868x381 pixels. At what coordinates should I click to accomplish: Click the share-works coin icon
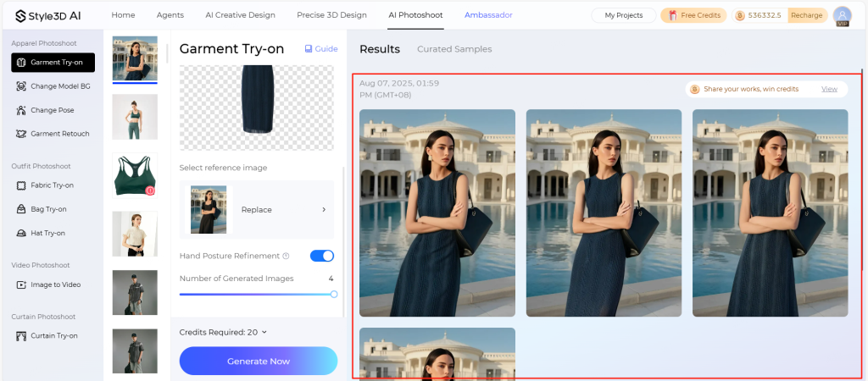(x=695, y=89)
